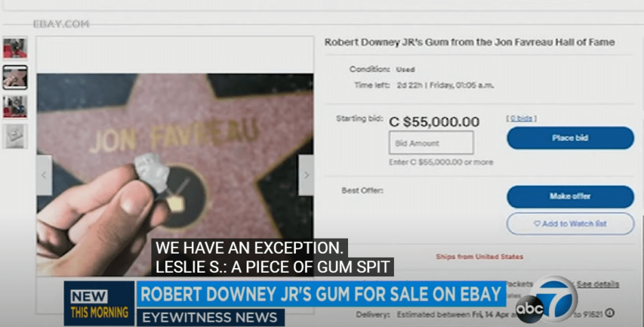Click the listing title about Robert Downey JR's Gum

(x=469, y=42)
